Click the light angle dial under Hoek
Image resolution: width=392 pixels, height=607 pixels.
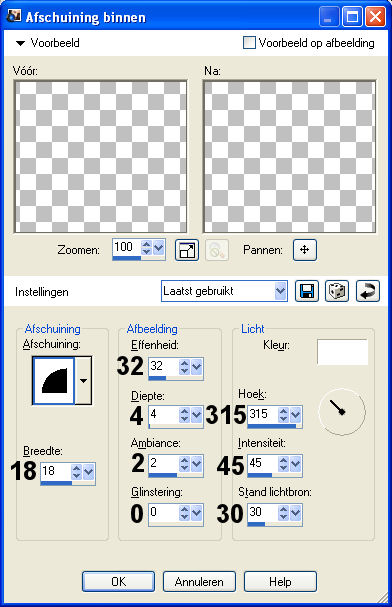342,412
